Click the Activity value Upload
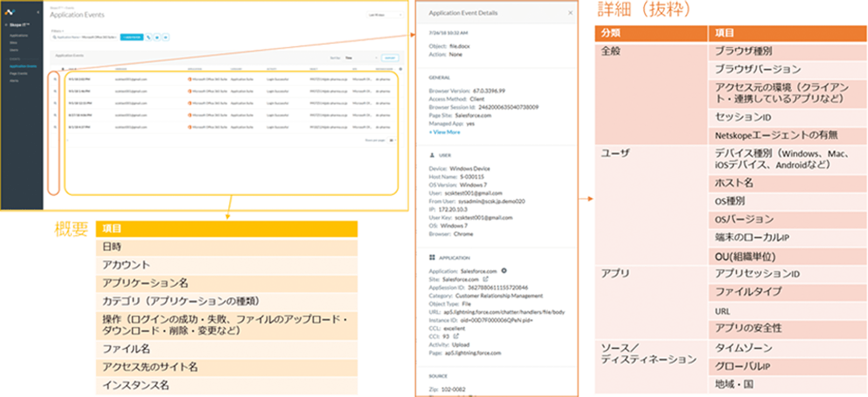 tap(460, 345)
